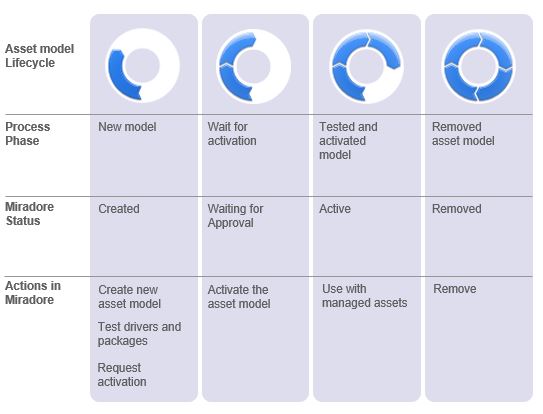Viewport: 543px width, 414px height.
Task: Select the 'Actions in Miradore' row heading
Action: [x=33, y=293]
